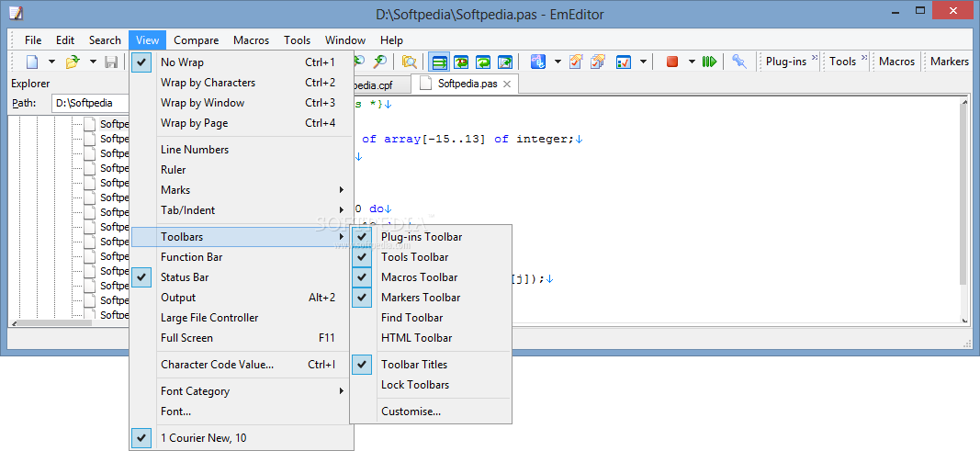The height and width of the screenshot is (451, 980).
Task: Switch to the Softpedia.pas tab
Action: [x=467, y=84]
